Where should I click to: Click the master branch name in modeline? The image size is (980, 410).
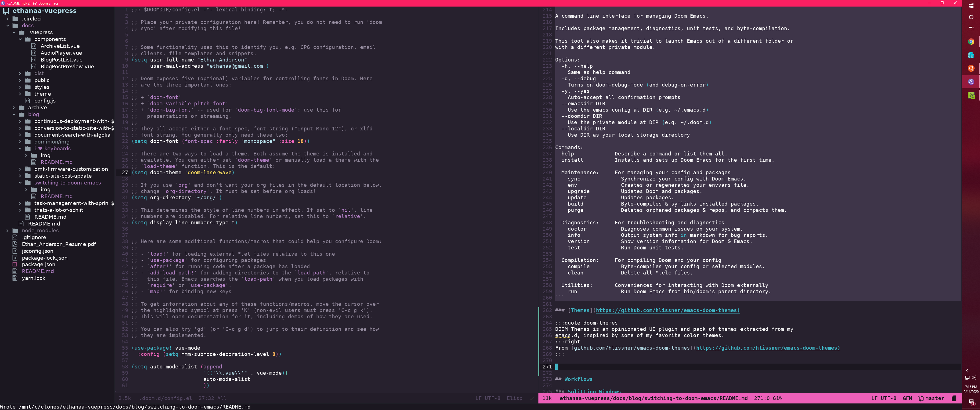click(x=935, y=398)
